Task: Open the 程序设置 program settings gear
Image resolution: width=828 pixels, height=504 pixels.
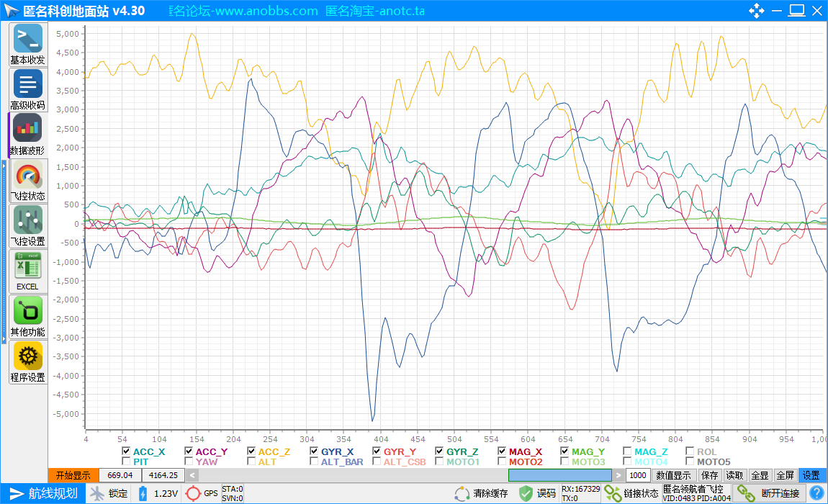Action: (x=28, y=362)
